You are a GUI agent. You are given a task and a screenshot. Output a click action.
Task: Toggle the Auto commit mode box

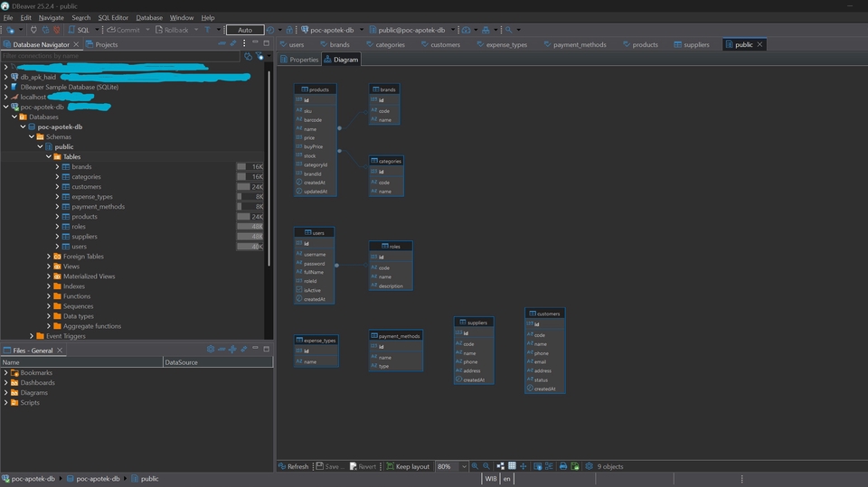tap(245, 30)
